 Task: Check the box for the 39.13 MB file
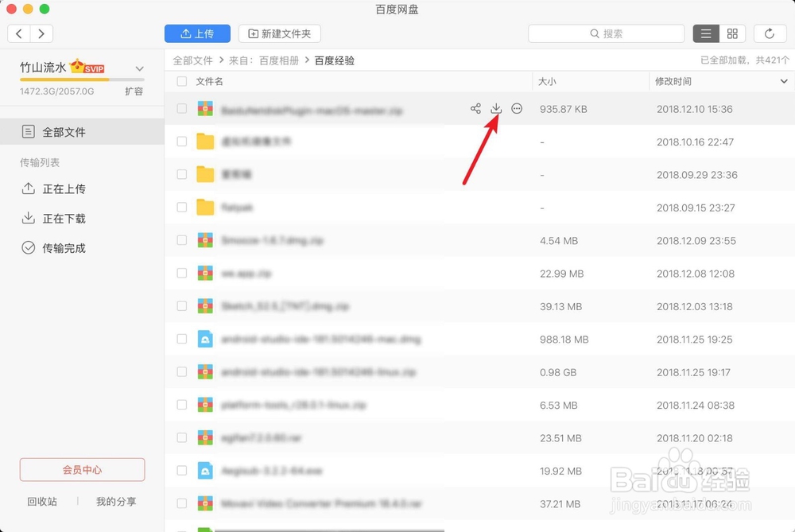point(181,306)
